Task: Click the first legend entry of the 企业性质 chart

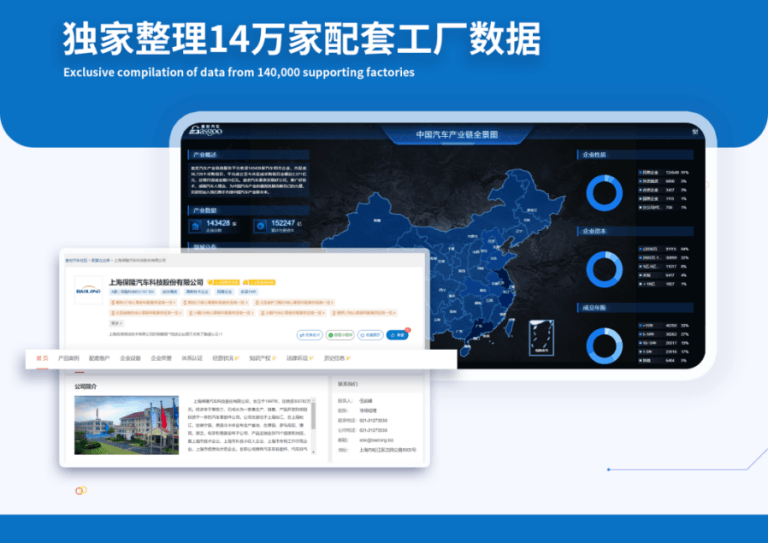Action: point(664,172)
